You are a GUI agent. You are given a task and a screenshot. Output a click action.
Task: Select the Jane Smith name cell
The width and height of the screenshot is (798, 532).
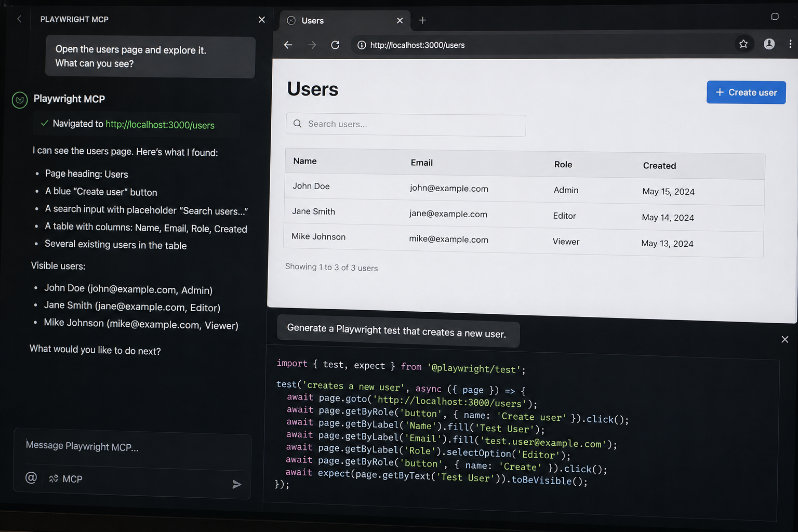coord(313,211)
